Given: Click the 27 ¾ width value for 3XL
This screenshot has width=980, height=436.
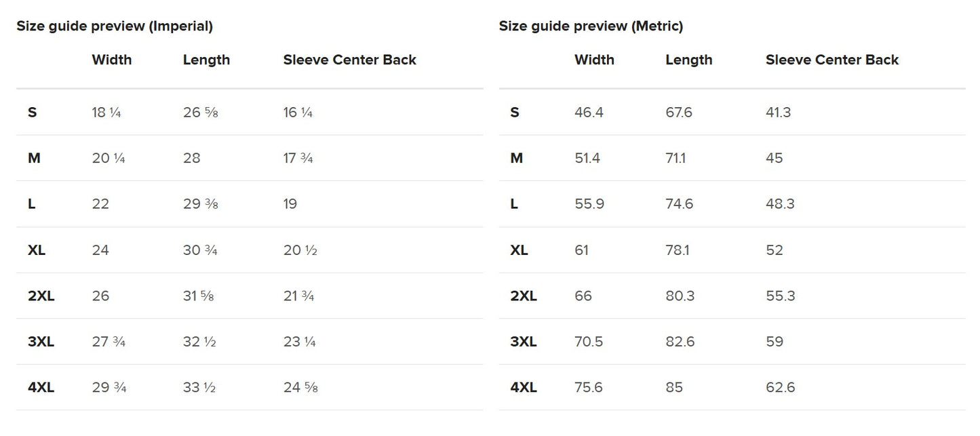Looking at the screenshot, I should (109, 342).
